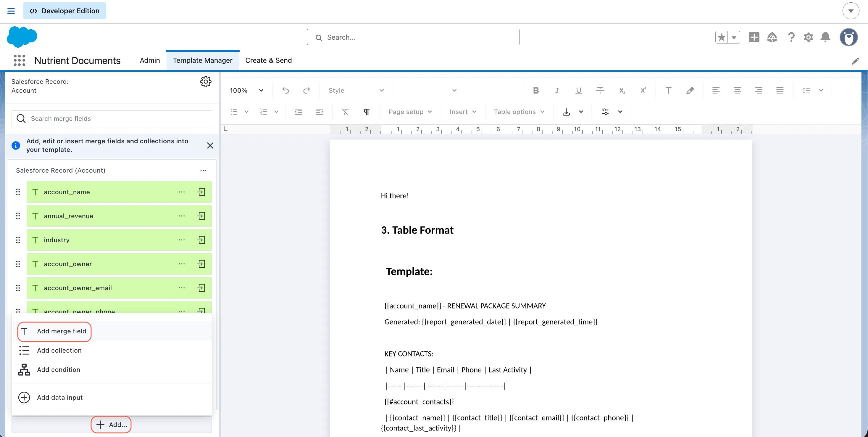This screenshot has width=868, height=437.
Task: Expand the numbered list options chevron
Action: pos(276,112)
